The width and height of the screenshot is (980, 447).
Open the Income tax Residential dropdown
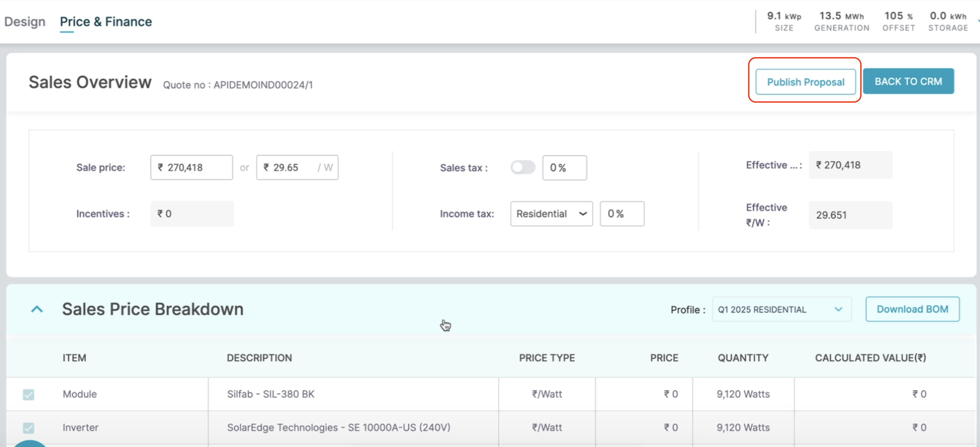[551, 214]
